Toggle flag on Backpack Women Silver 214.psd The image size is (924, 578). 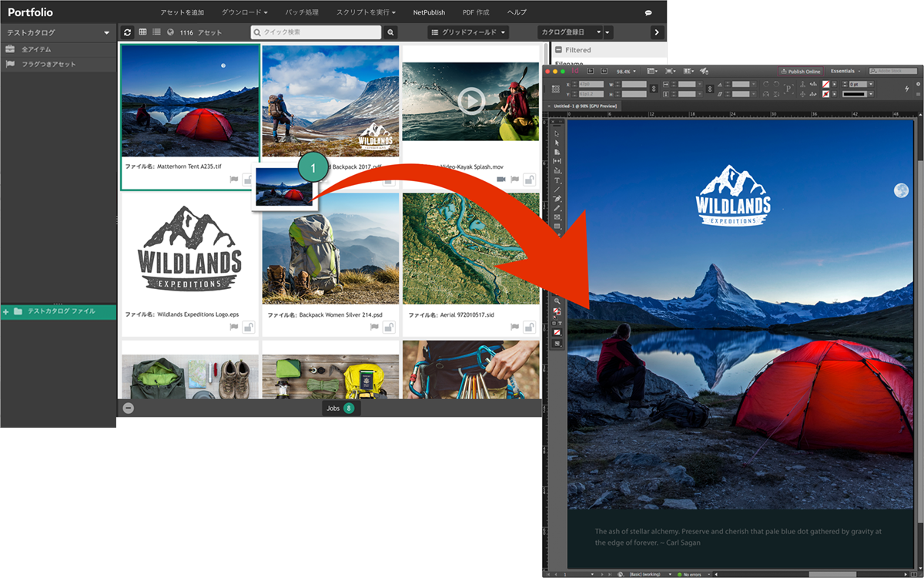pyautogui.click(x=375, y=327)
